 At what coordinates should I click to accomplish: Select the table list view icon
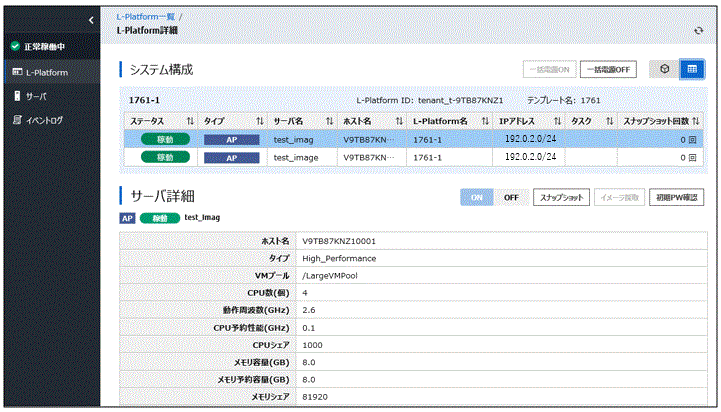coord(693,69)
